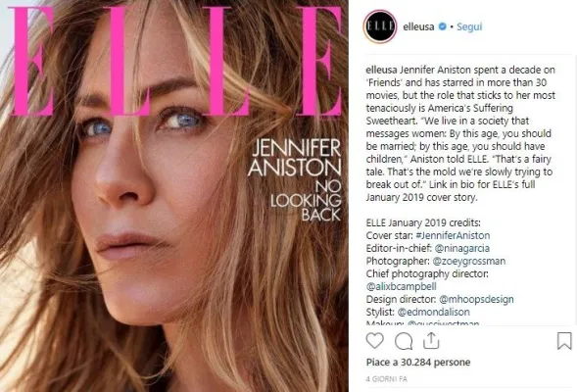Viewport: 577px width, 392px height.
Task: Visit design director @mhoopsdesign profile
Action: [x=476, y=299]
